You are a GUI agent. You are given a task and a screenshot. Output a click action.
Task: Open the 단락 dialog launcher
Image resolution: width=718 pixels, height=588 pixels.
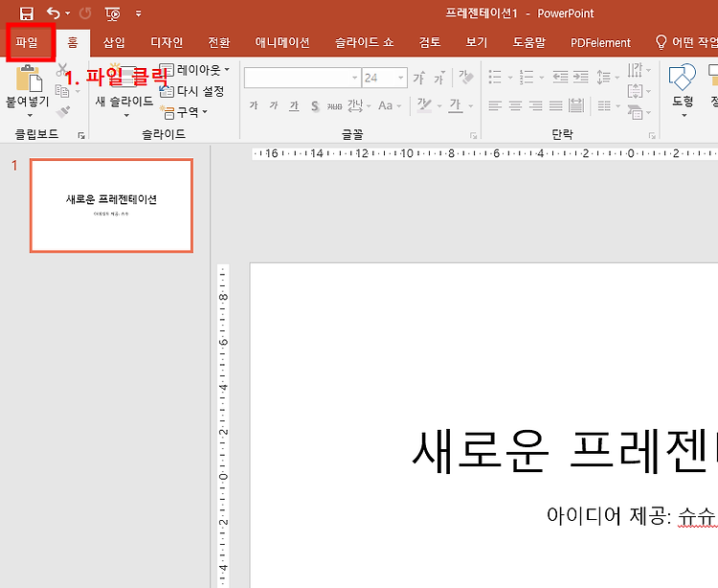(652, 136)
